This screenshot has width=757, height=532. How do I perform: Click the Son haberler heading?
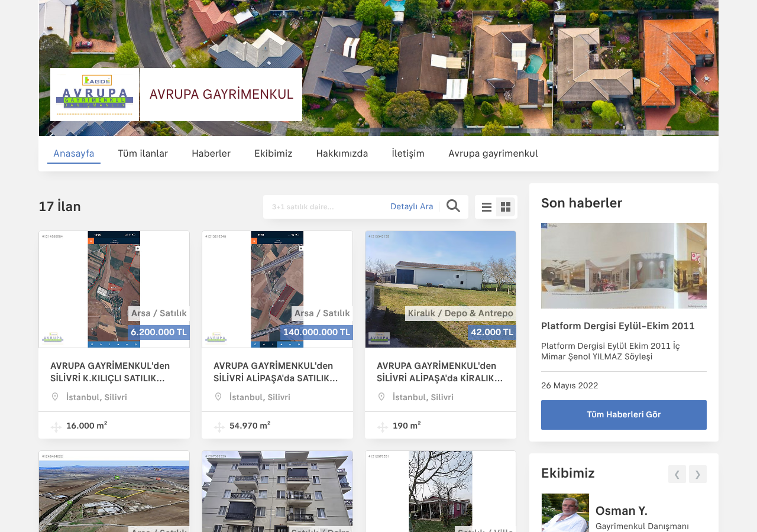pyautogui.click(x=581, y=203)
